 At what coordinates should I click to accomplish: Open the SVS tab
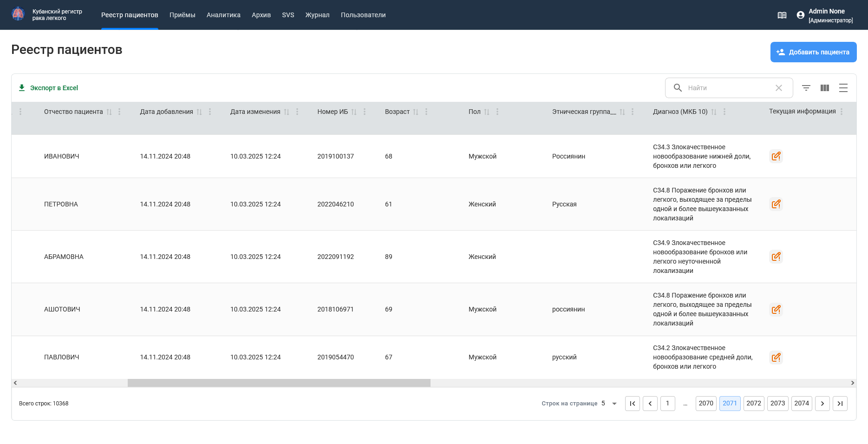288,15
